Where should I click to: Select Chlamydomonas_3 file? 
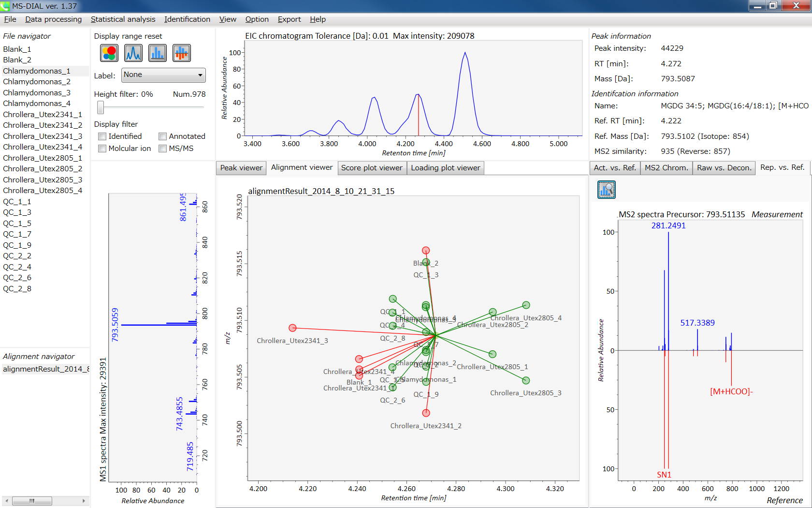37,93
